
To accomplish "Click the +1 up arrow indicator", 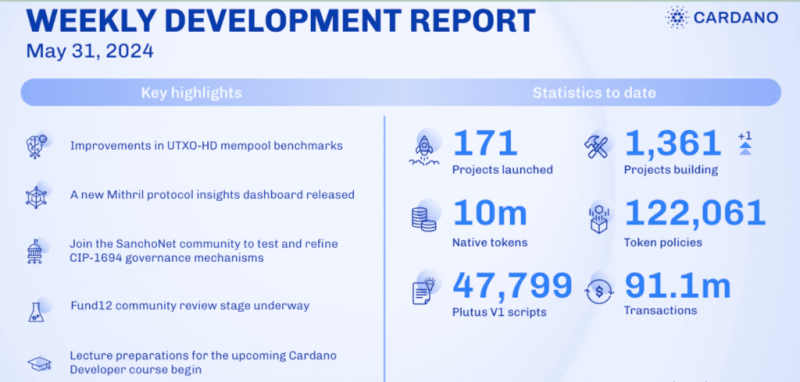I will click(x=745, y=143).
